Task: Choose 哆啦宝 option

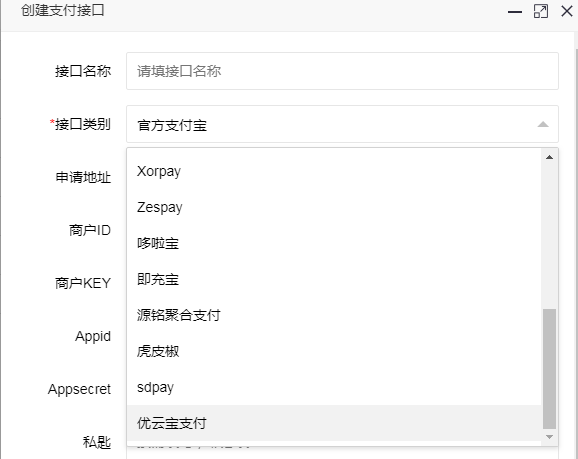Action: pyautogui.click(x=334, y=243)
